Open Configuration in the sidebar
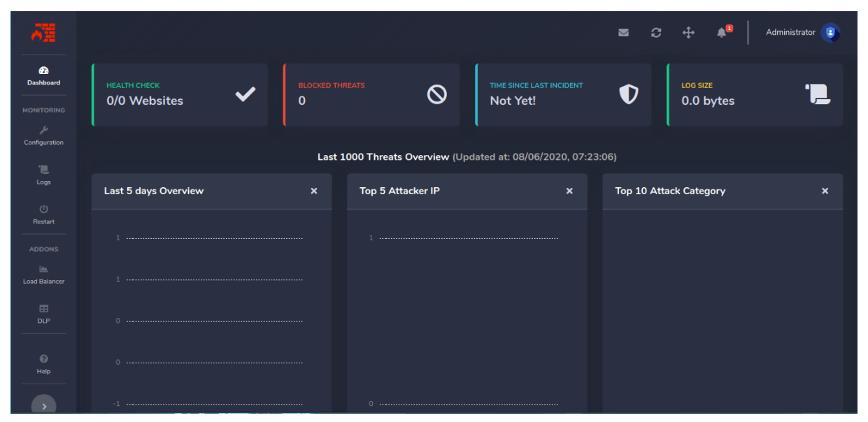 point(43,136)
